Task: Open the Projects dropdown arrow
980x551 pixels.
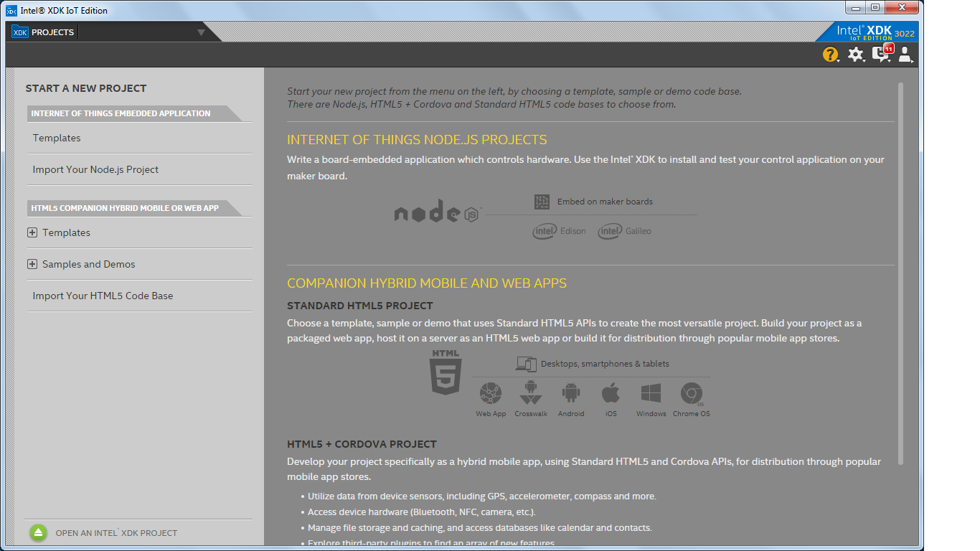Action: coord(201,32)
